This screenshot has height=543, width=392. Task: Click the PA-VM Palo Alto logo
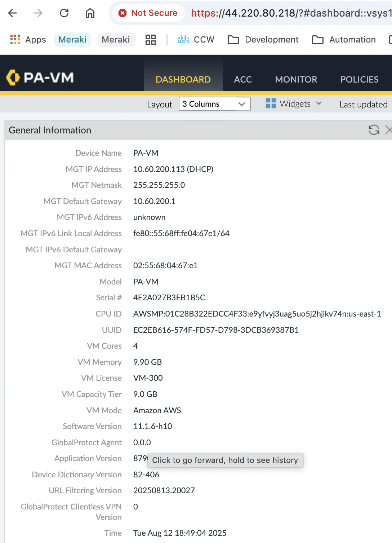pyautogui.click(x=40, y=77)
